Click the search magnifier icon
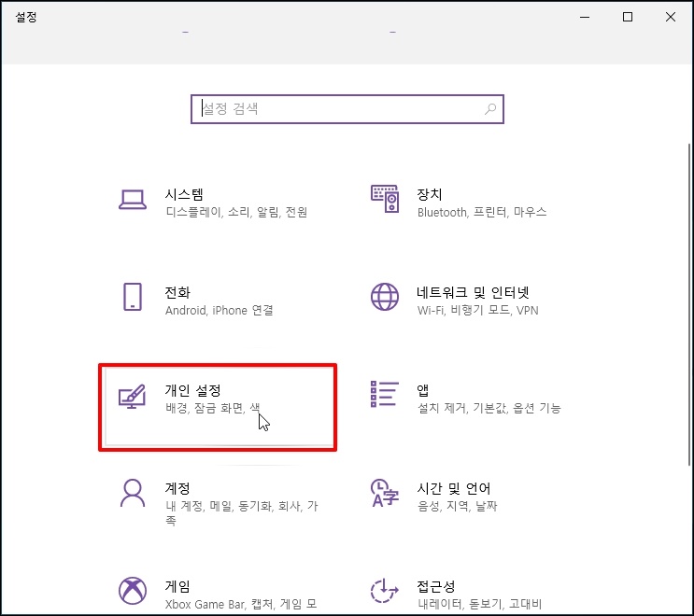Viewport: 694px width, 616px height. pyautogui.click(x=490, y=109)
